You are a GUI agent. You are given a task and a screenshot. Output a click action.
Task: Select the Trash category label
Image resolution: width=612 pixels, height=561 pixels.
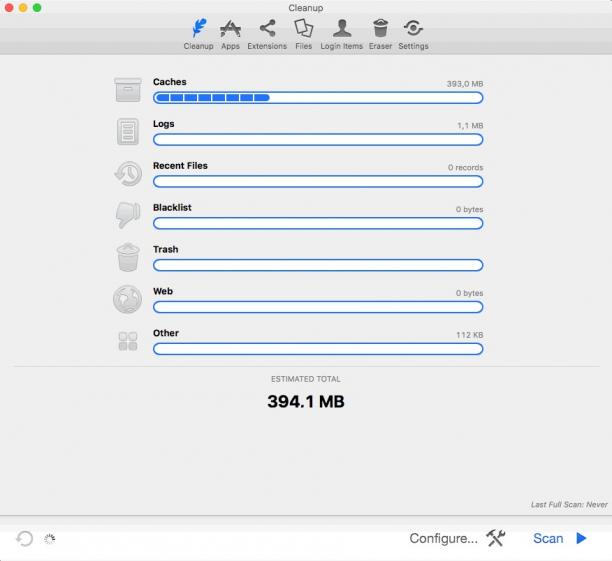(165, 249)
